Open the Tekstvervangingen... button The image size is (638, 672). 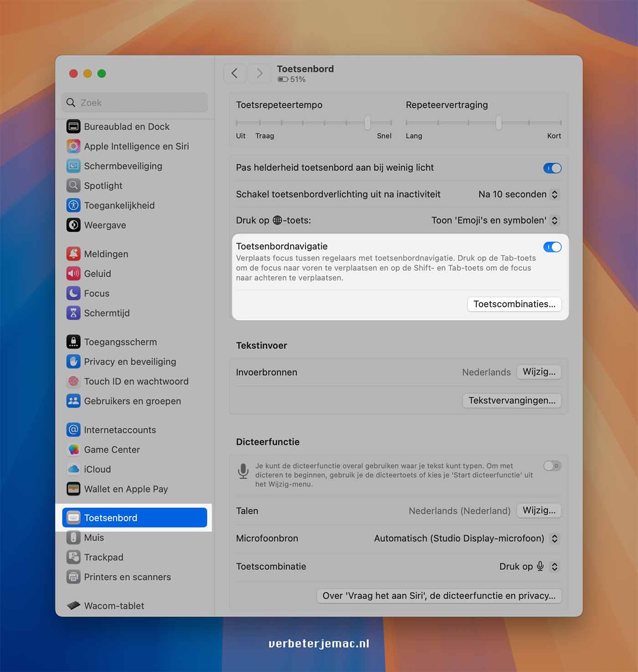[512, 400]
